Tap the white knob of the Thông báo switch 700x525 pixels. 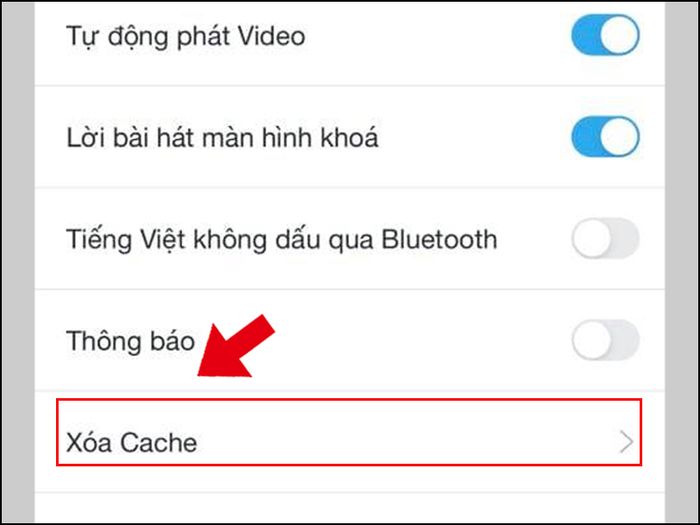[592, 340]
